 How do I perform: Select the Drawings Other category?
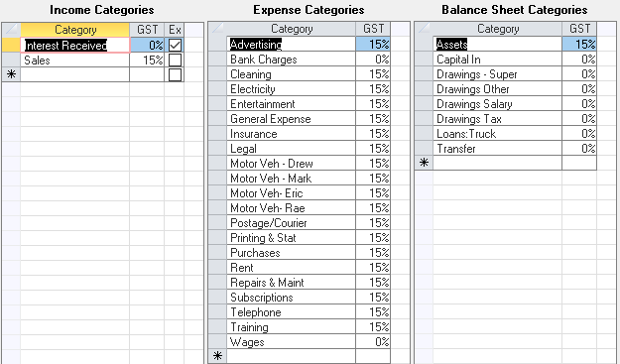pyautogui.click(x=498, y=89)
